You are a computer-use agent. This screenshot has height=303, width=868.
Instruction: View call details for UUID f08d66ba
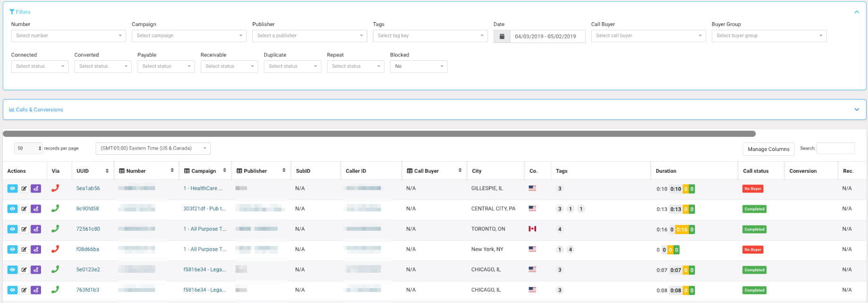coord(13,249)
